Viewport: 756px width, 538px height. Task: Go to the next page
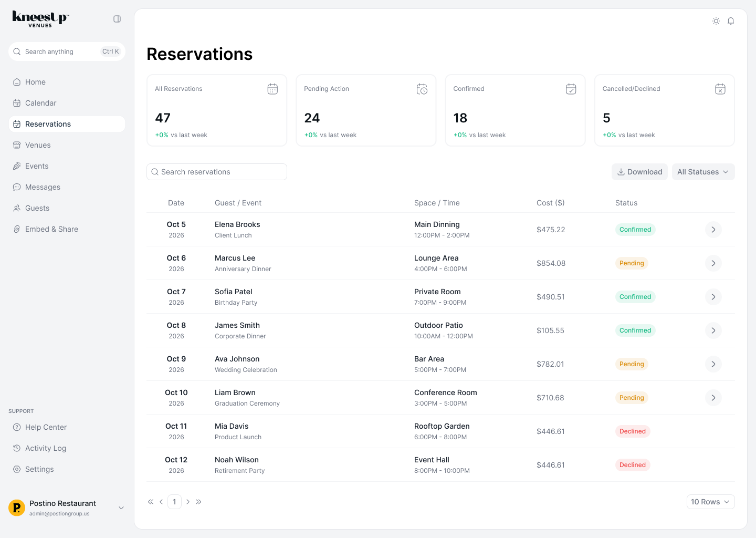tap(188, 502)
